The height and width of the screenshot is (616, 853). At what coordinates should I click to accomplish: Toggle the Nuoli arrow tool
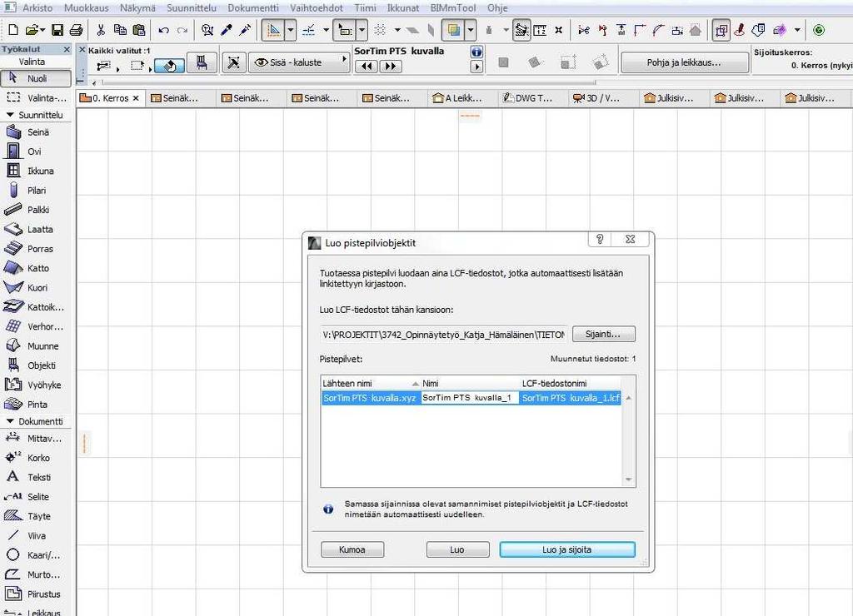click(36, 78)
